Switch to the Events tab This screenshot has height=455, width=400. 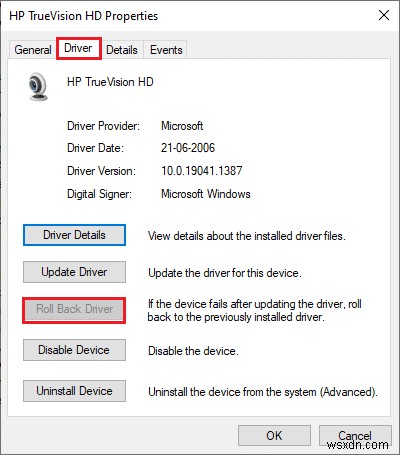click(166, 50)
